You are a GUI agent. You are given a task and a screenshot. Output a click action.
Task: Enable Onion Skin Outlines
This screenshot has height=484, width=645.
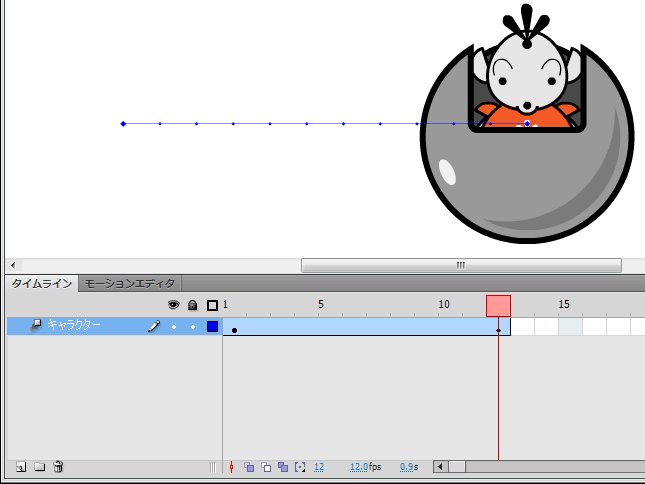point(266,467)
